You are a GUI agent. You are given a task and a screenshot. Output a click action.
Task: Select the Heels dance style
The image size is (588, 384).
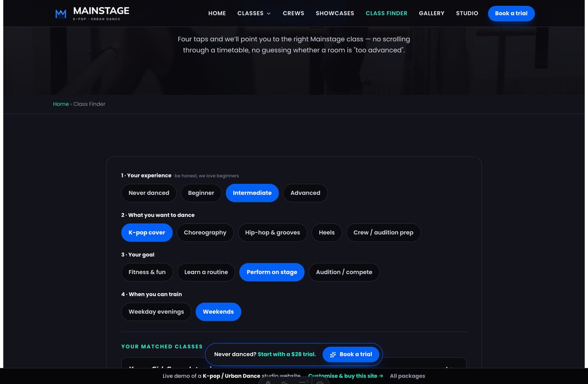click(x=327, y=232)
